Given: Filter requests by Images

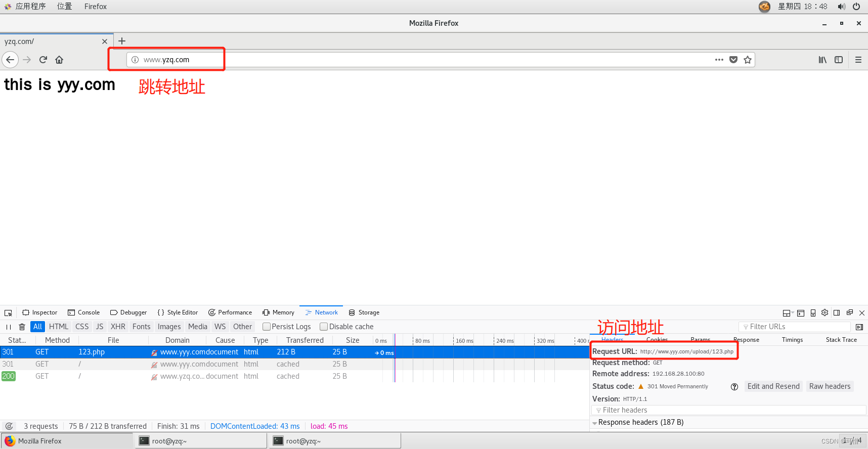Looking at the screenshot, I should coord(169,327).
